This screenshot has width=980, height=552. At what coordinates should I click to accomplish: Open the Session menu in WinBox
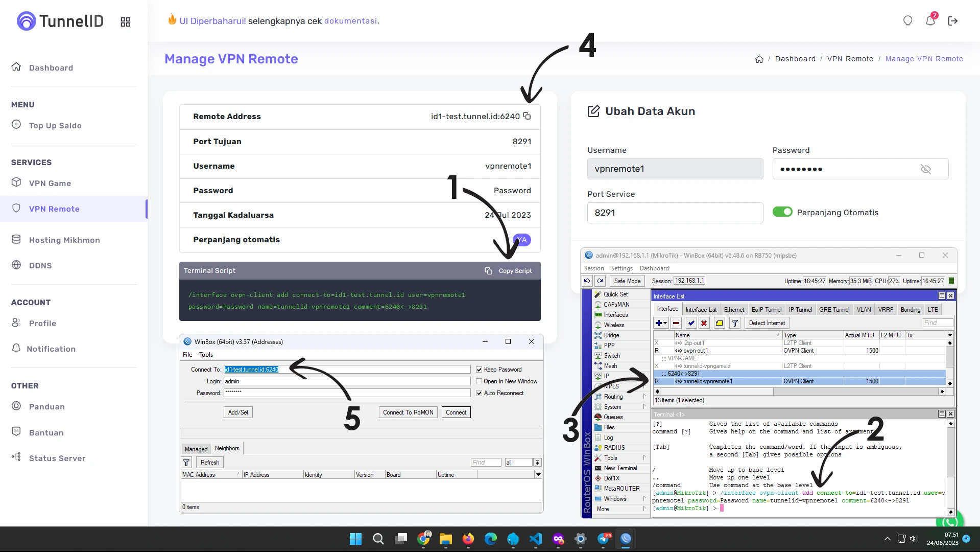(594, 268)
